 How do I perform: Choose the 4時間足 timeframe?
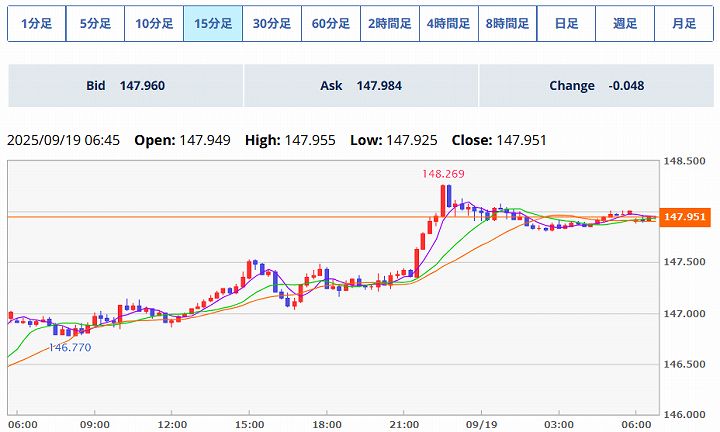(449, 23)
